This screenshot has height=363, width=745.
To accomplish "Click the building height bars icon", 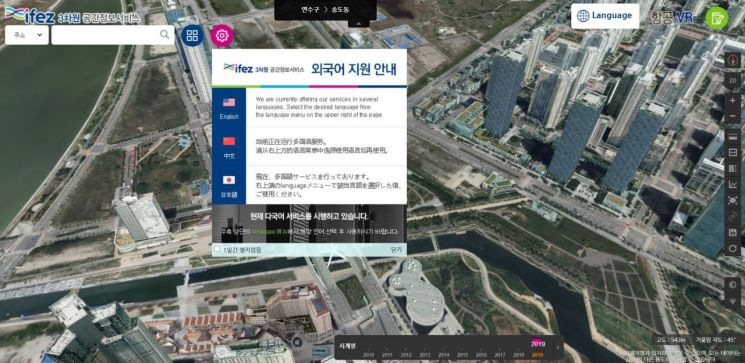I will click(x=732, y=168).
